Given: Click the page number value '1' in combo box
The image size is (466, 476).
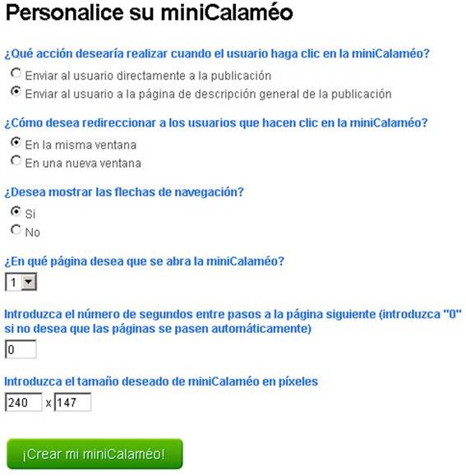Looking at the screenshot, I should tap(13, 282).
